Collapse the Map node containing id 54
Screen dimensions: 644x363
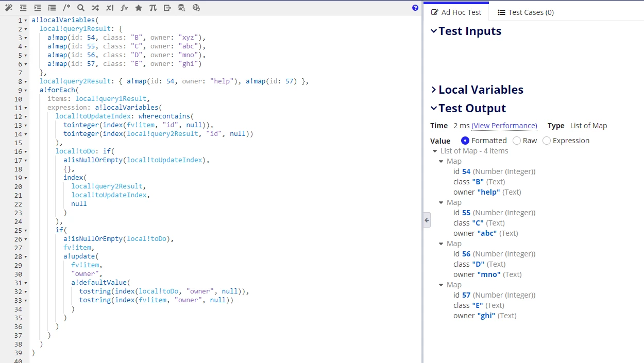(441, 161)
